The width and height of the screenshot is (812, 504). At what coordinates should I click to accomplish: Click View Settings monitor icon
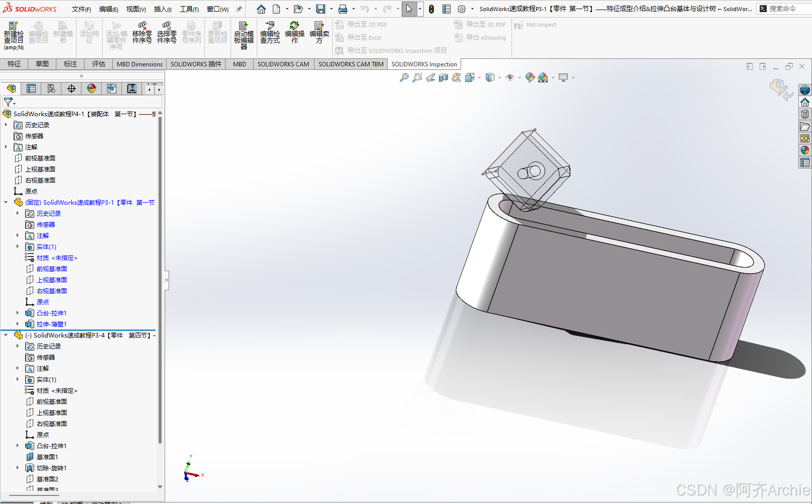click(563, 77)
